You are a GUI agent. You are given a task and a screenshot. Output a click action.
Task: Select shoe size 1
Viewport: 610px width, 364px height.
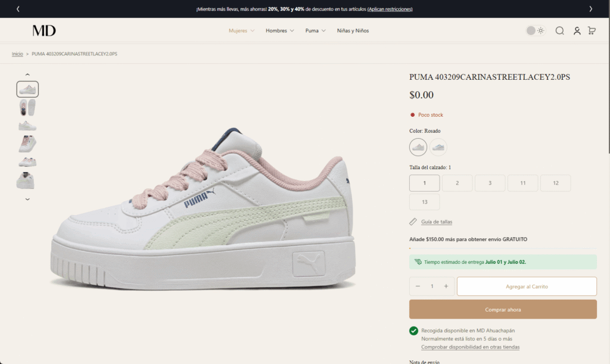(424, 183)
